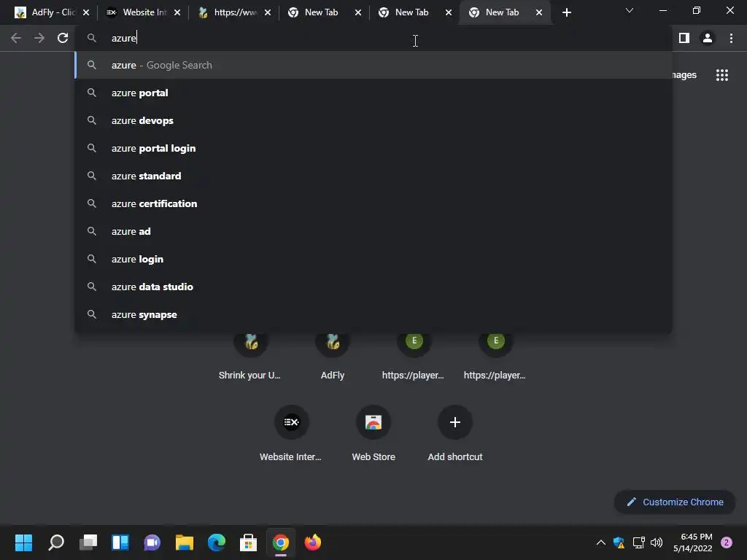Image resolution: width=747 pixels, height=560 pixels.
Task: Open Customize Chrome
Action: [x=675, y=502]
